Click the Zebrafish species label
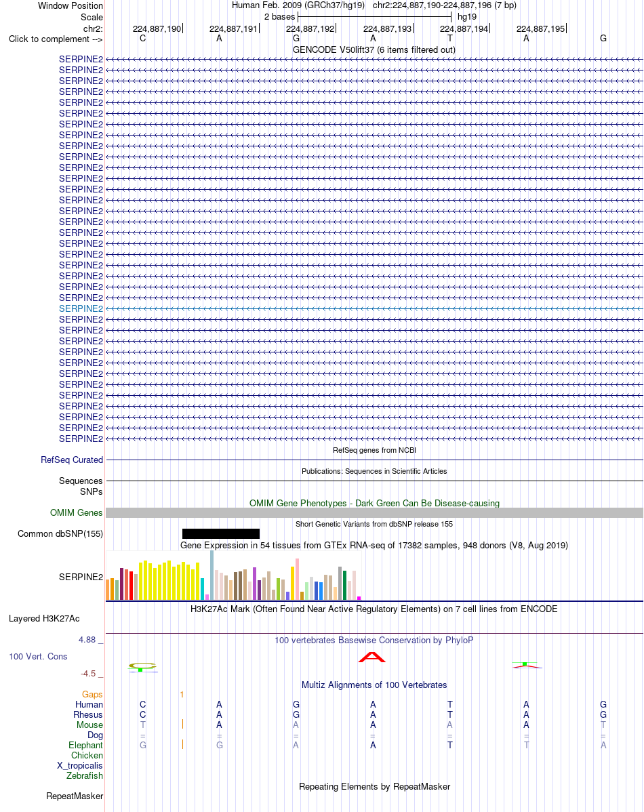Viewport: 644px width, 812px height. click(x=85, y=776)
